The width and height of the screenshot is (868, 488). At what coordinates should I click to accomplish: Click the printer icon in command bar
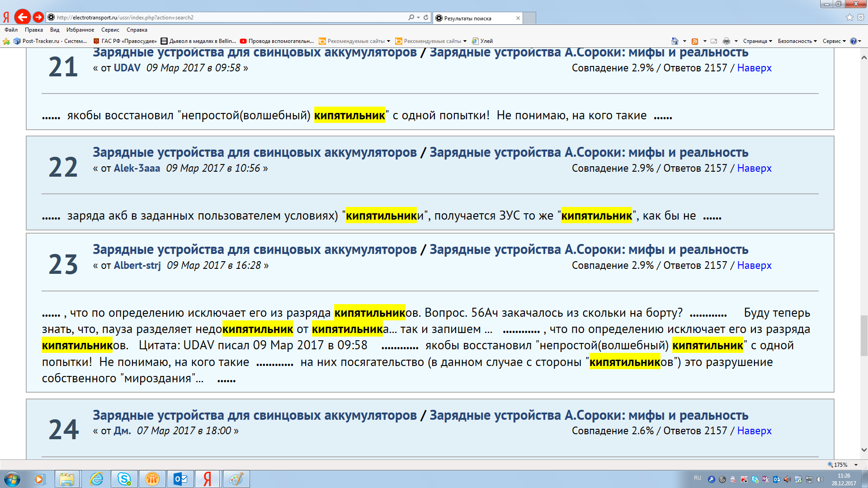[726, 41]
